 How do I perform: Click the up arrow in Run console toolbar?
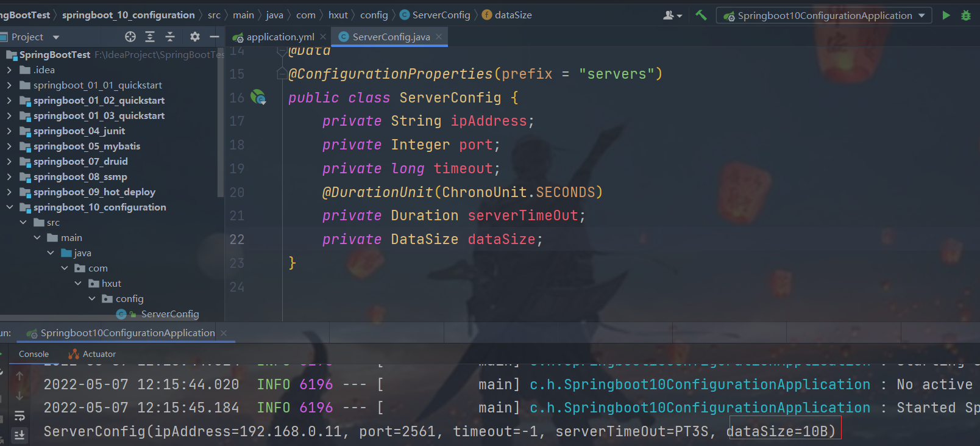click(x=20, y=376)
